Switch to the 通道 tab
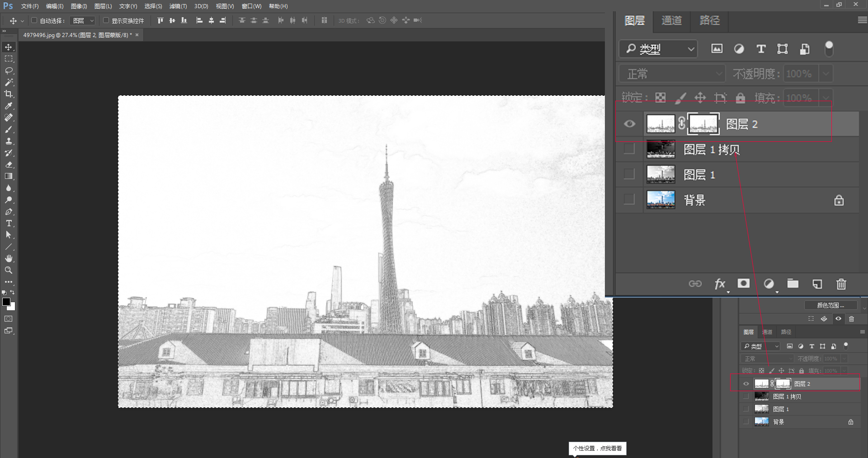The image size is (868, 458). [x=671, y=21]
